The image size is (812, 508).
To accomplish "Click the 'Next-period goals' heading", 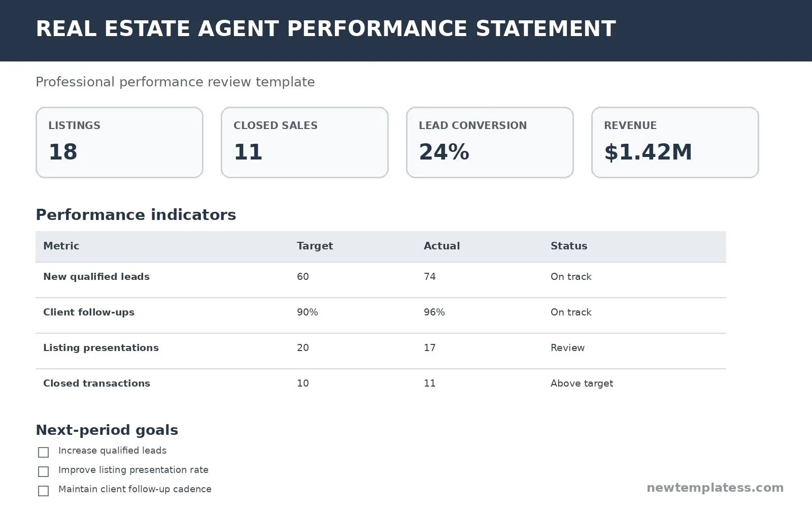I will [107, 430].
